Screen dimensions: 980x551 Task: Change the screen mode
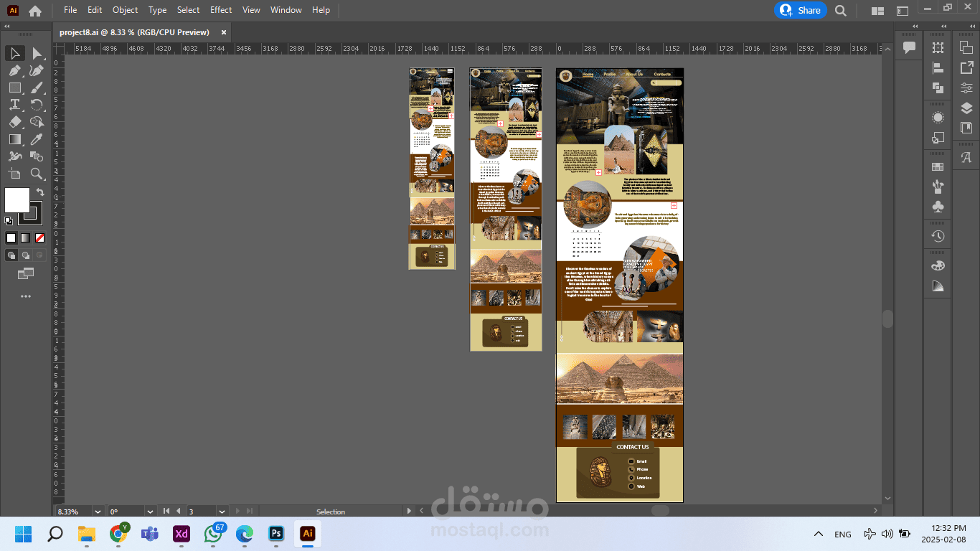pyautogui.click(x=26, y=273)
